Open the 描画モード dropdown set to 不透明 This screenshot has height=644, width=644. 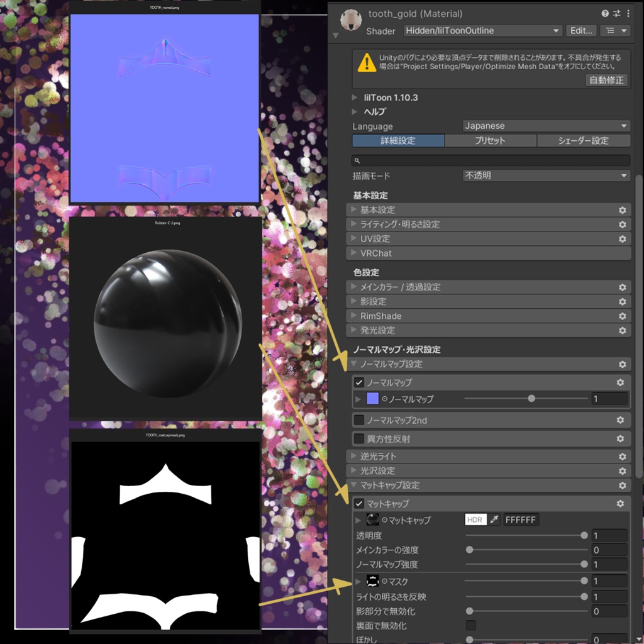(547, 175)
